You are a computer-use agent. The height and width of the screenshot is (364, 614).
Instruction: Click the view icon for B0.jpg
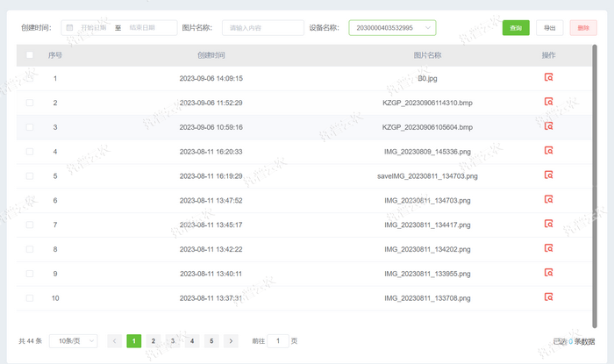pyautogui.click(x=548, y=77)
